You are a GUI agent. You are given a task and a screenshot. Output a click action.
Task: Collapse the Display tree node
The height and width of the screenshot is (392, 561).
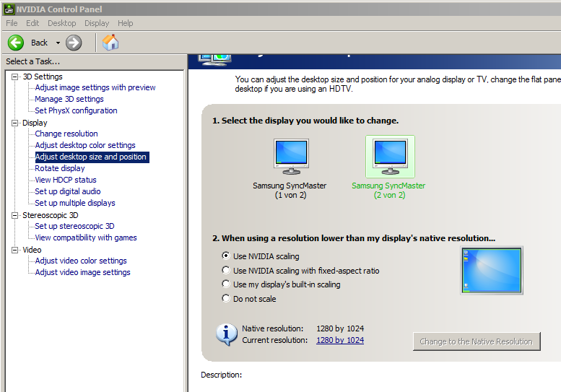(x=14, y=123)
